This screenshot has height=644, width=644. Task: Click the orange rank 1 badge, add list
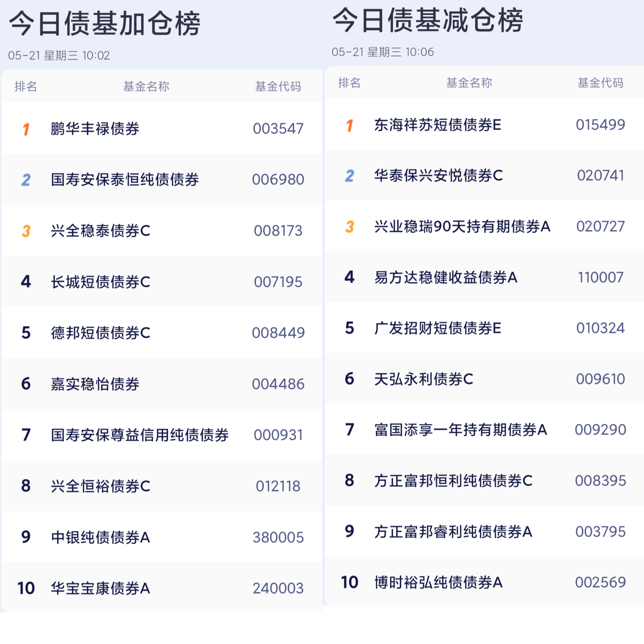(26, 129)
